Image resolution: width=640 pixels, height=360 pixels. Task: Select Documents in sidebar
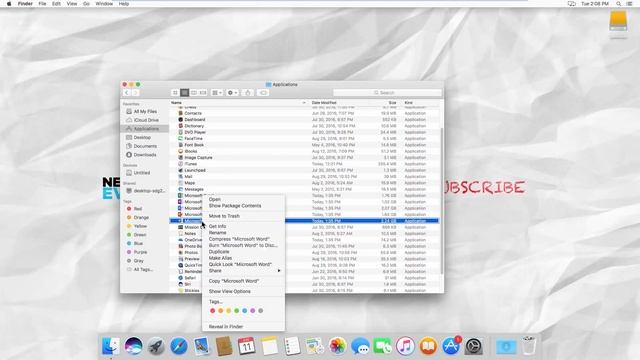click(145, 146)
